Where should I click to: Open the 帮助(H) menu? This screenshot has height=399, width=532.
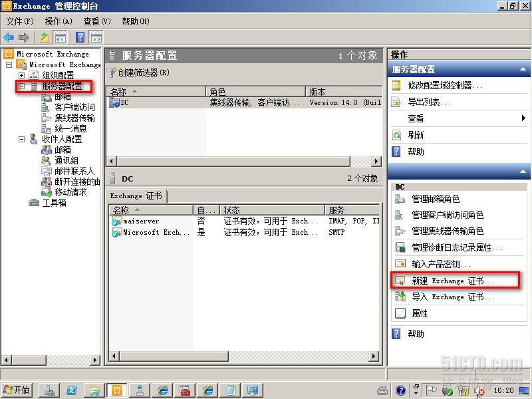point(136,21)
